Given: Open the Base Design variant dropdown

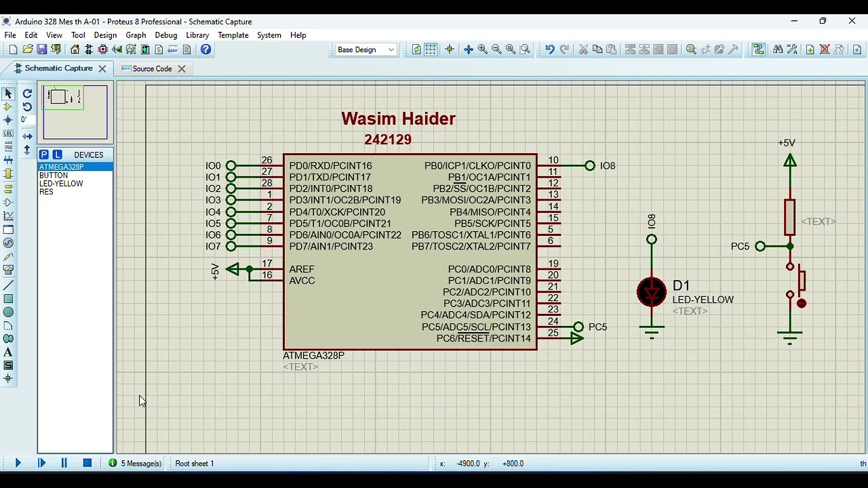Looking at the screenshot, I should click(x=366, y=49).
